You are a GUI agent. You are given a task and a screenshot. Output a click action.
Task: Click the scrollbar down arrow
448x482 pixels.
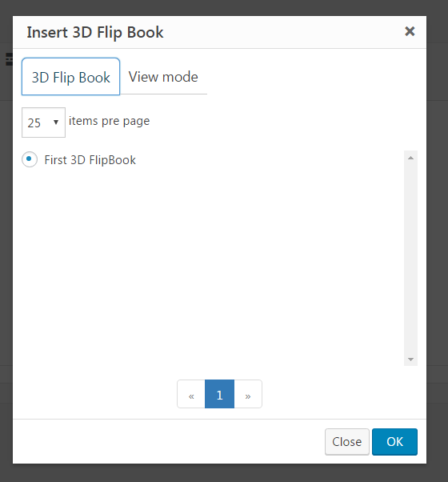click(x=410, y=359)
